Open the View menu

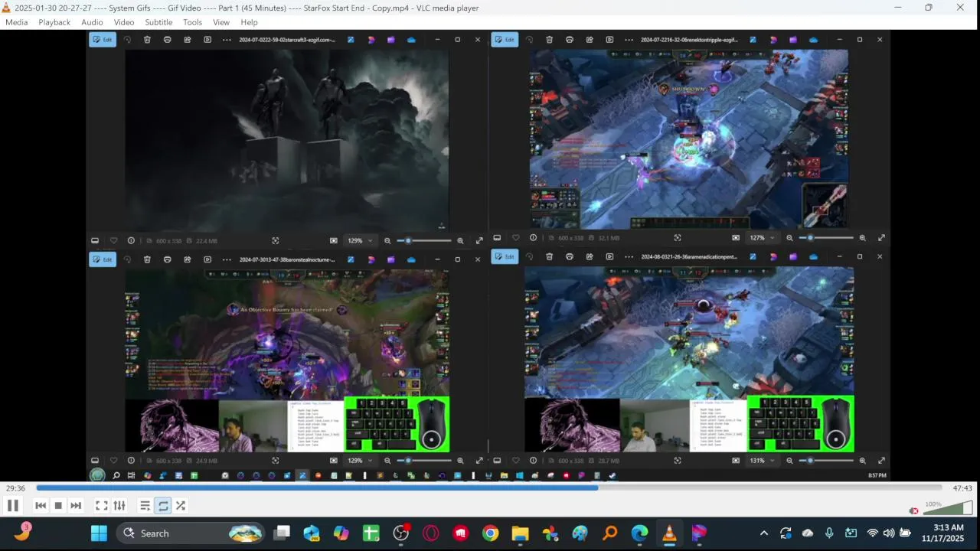click(x=221, y=22)
